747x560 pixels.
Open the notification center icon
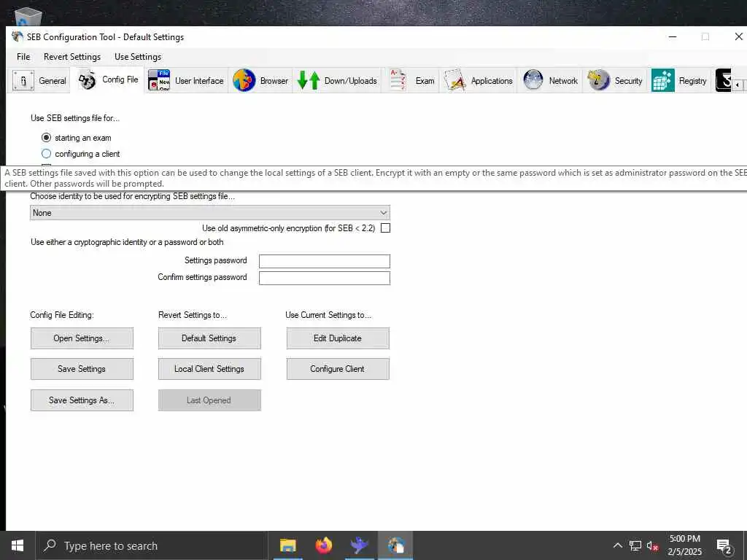pos(724,545)
